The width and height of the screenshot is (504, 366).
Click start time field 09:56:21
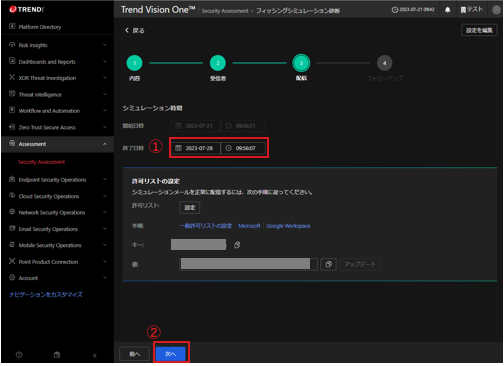(x=243, y=126)
